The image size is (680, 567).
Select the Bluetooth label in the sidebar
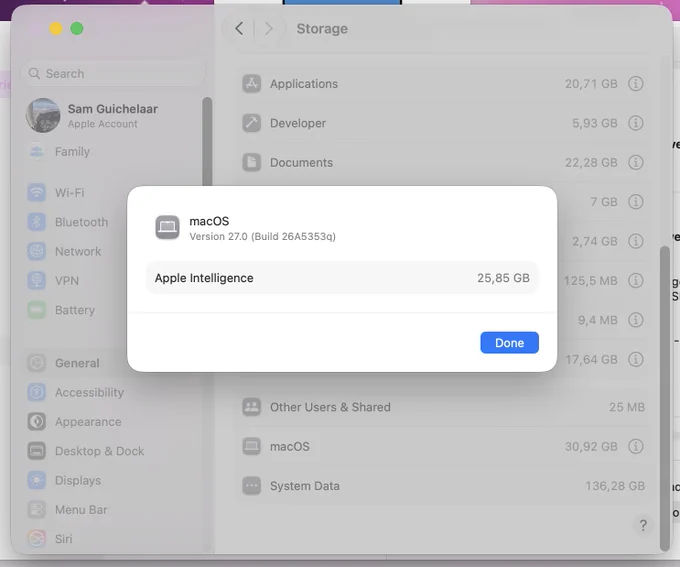[82, 222]
